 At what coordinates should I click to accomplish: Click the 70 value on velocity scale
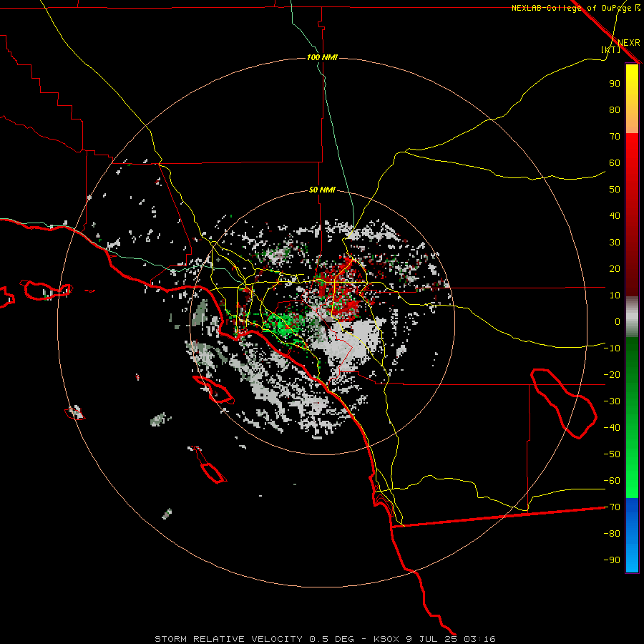point(615,137)
